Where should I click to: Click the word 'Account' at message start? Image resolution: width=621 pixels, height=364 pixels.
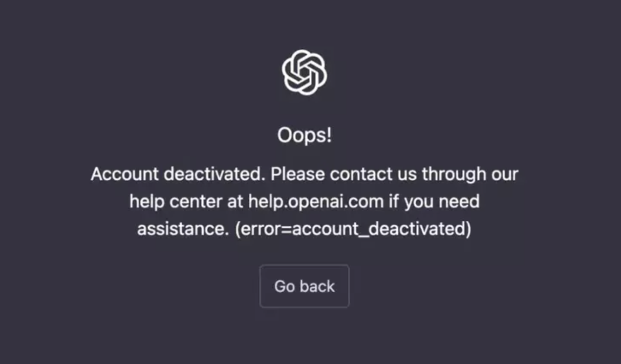(x=125, y=174)
